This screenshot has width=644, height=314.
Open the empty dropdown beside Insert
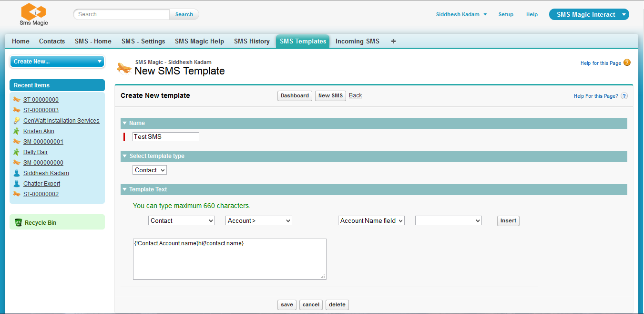449,221
